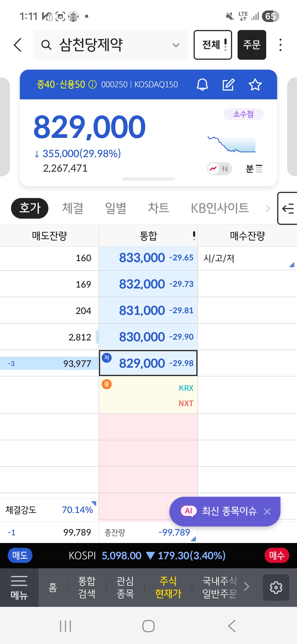Open settings gear in bottom bar
Screen dimensions: 297x644
pos(276,588)
